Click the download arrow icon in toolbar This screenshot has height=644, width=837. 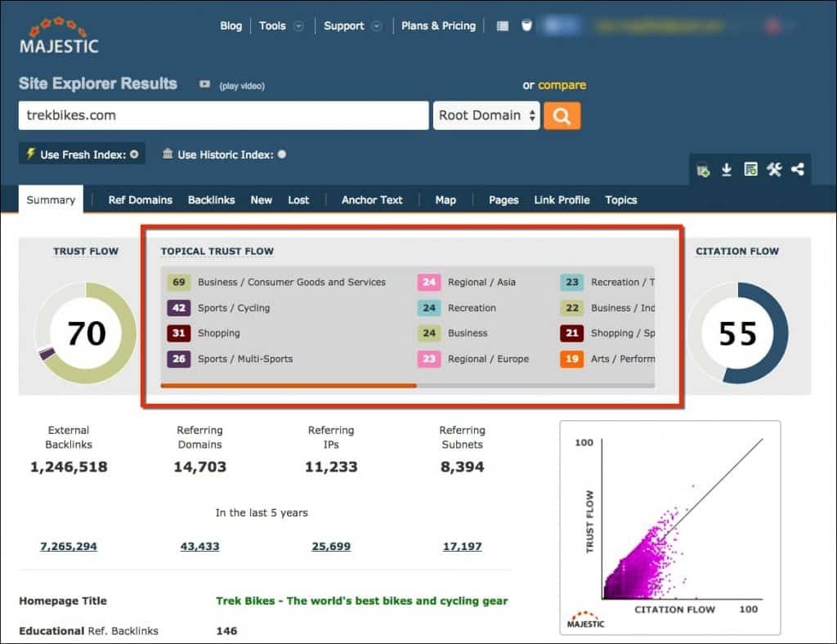click(x=727, y=170)
